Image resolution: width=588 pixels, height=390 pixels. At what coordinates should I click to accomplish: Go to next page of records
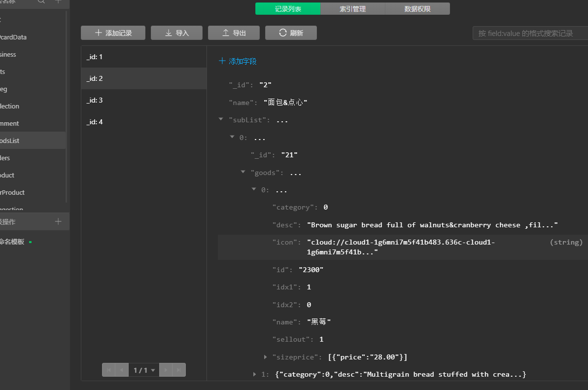[x=166, y=370]
